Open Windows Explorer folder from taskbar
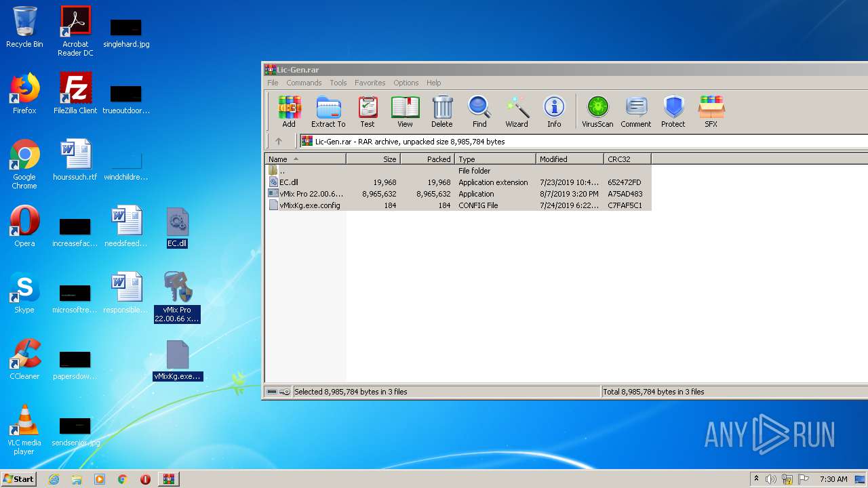 click(77, 479)
